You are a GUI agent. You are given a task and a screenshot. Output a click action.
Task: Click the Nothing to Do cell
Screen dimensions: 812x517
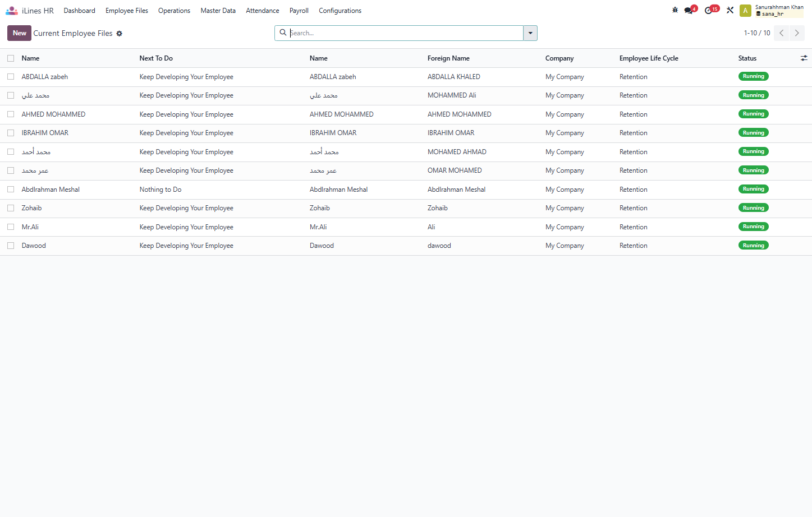[x=160, y=190]
